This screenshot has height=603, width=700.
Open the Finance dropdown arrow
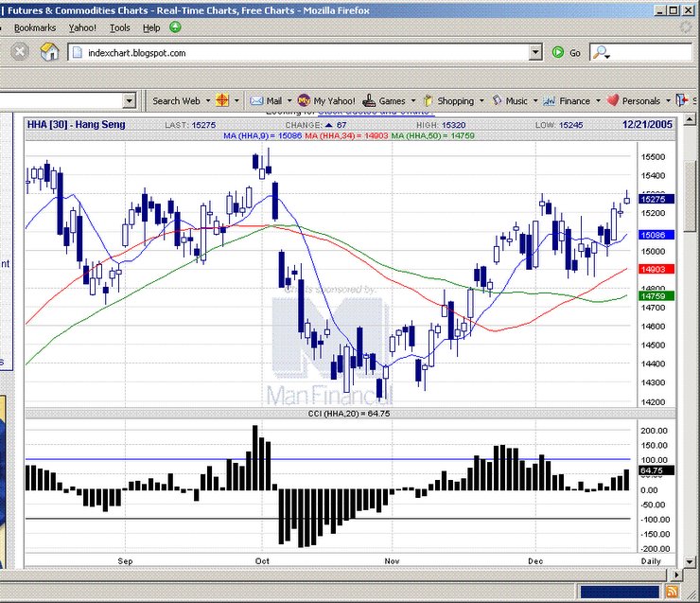coord(598,101)
